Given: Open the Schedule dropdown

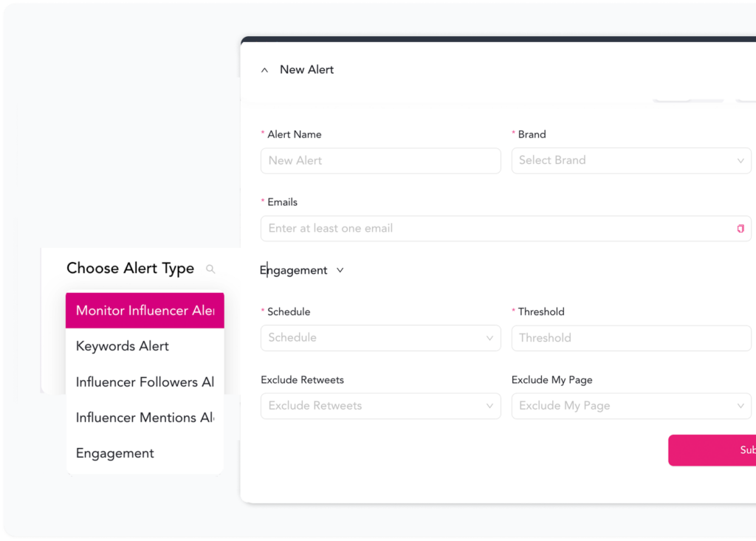Looking at the screenshot, I should [380, 337].
